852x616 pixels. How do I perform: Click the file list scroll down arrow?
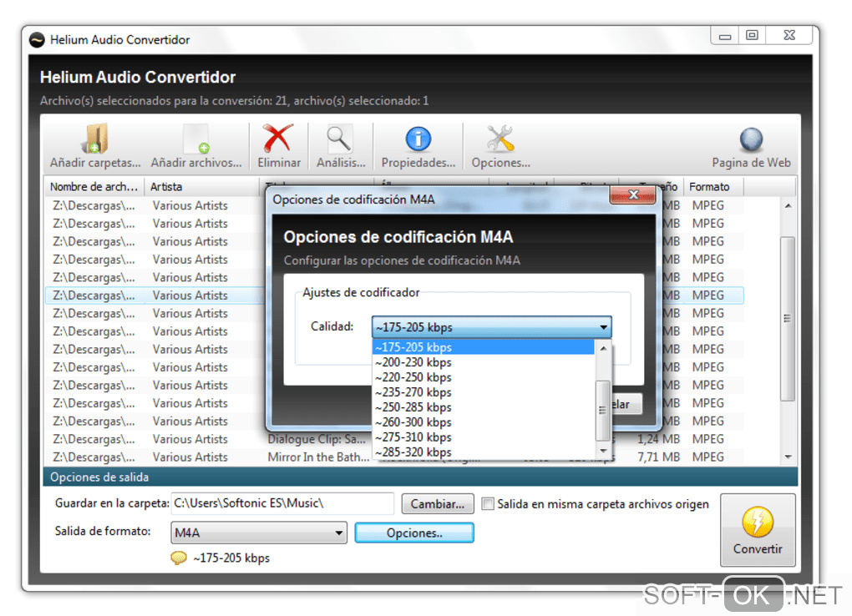788,457
